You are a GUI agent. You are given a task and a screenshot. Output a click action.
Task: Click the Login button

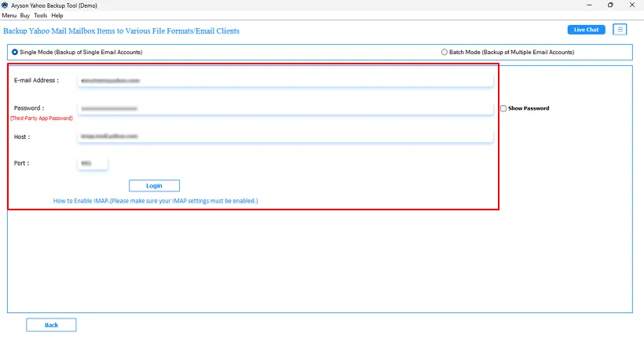(x=154, y=186)
